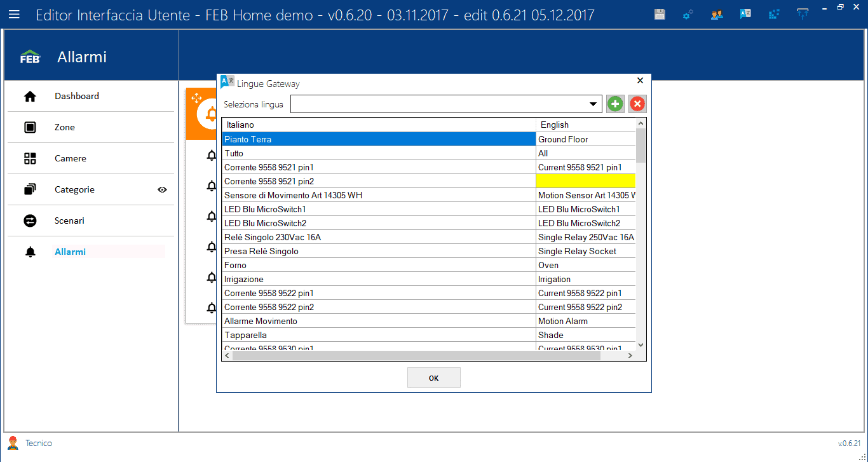Image resolution: width=868 pixels, height=462 pixels.
Task: Close the Lingue Gateway dialog
Action: pos(640,81)
